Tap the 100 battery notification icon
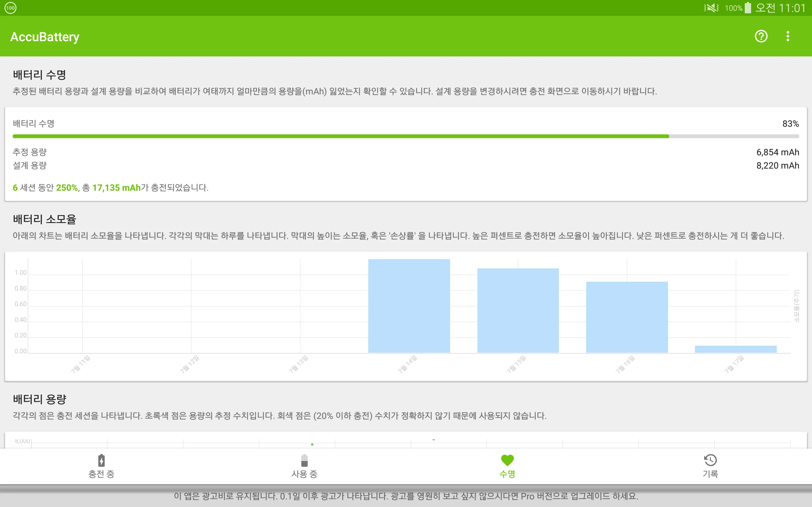The width and height of the screenshot is (812, 507). point(10,8)
